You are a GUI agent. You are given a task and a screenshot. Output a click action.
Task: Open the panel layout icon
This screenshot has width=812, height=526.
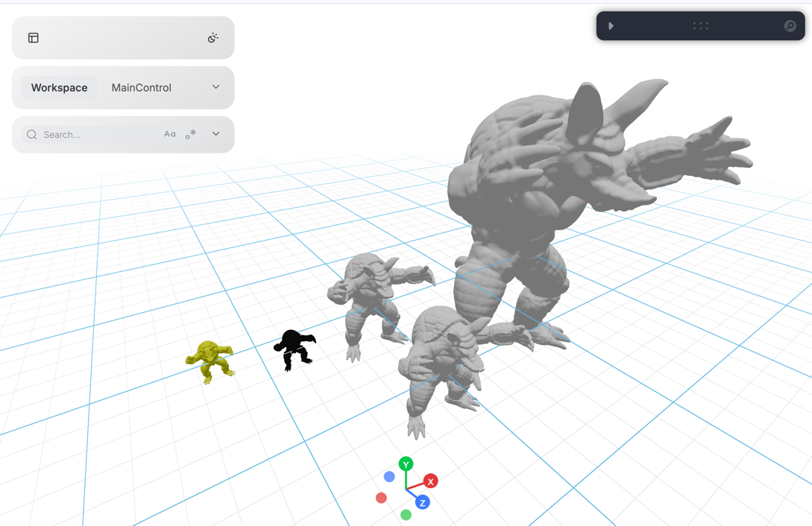click(33, 38)
